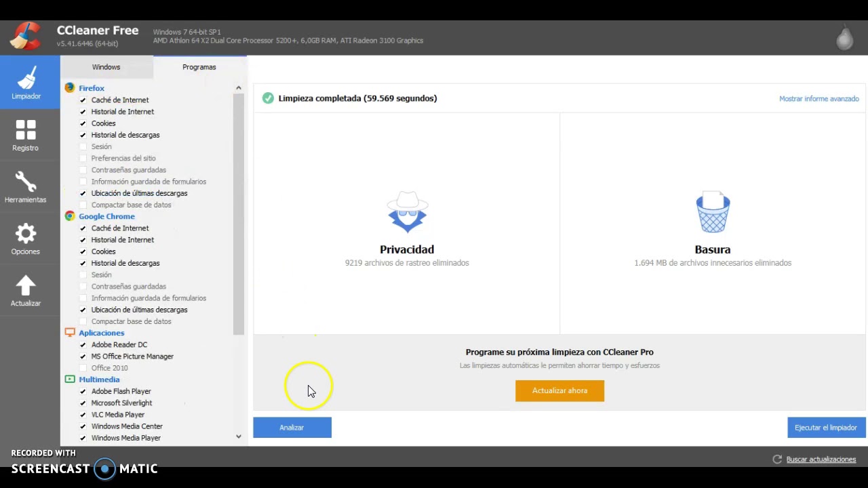Switch to the Windows tab
This screenshot has height=488, width=868.
(106, 67)
